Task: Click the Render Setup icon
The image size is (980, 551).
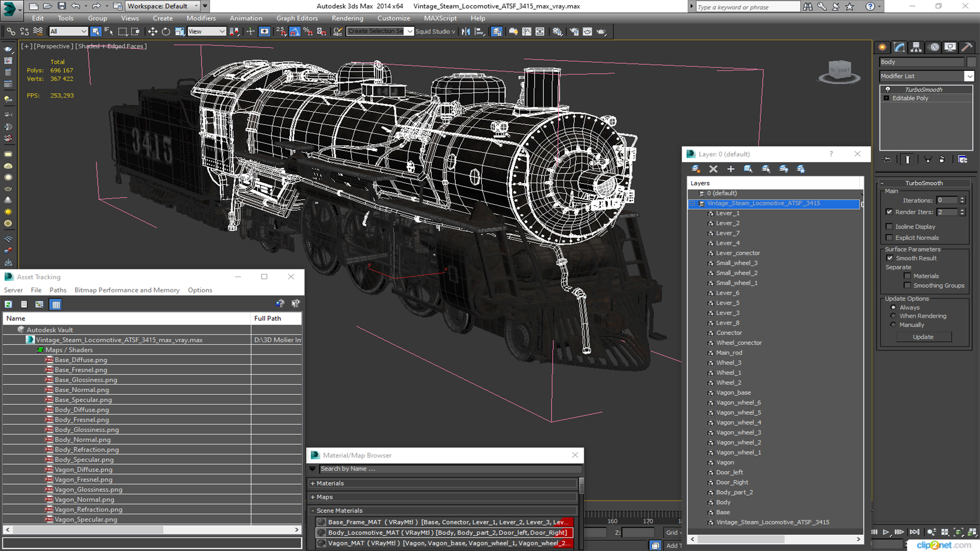Action: (x=574, y=32)
